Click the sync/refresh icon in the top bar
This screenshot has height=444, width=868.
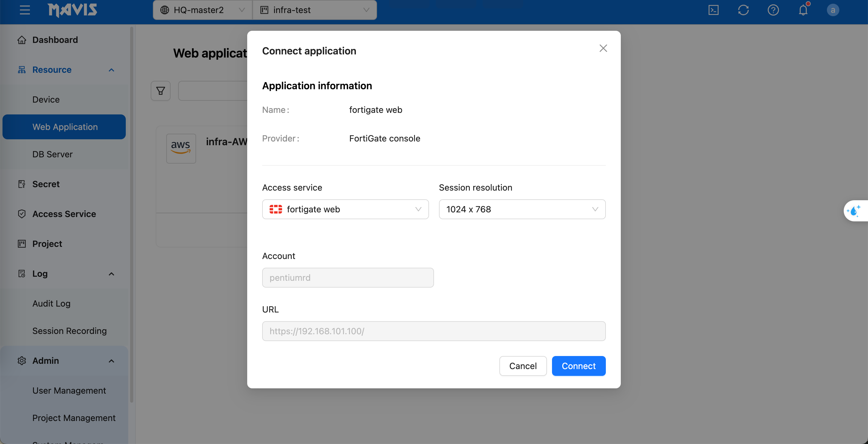(744, 10)
